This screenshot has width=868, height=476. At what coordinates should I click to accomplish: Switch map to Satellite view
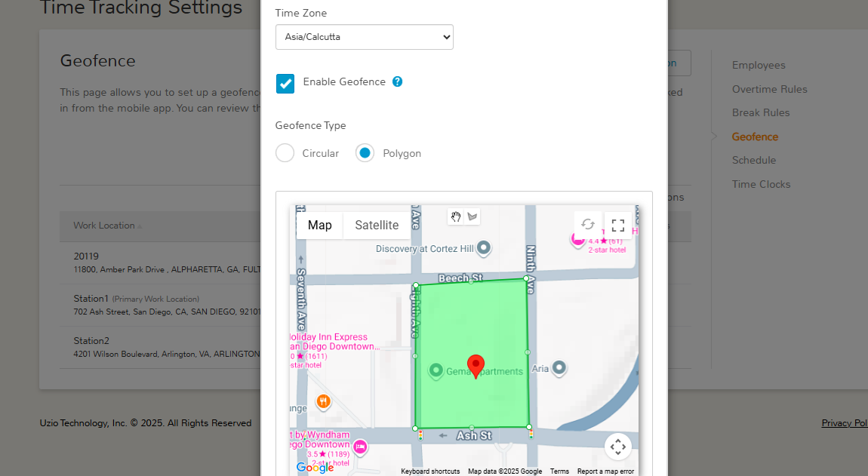pyautogui.click(x=377, y=226)
